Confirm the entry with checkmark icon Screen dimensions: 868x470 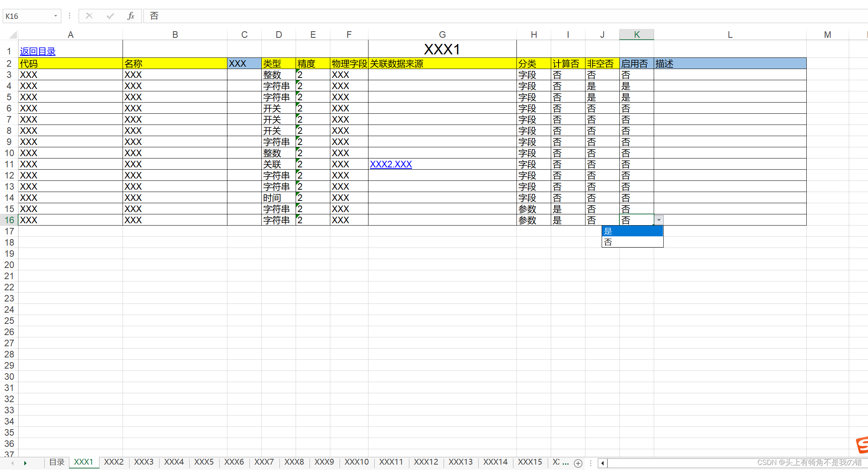click(110, 16)
